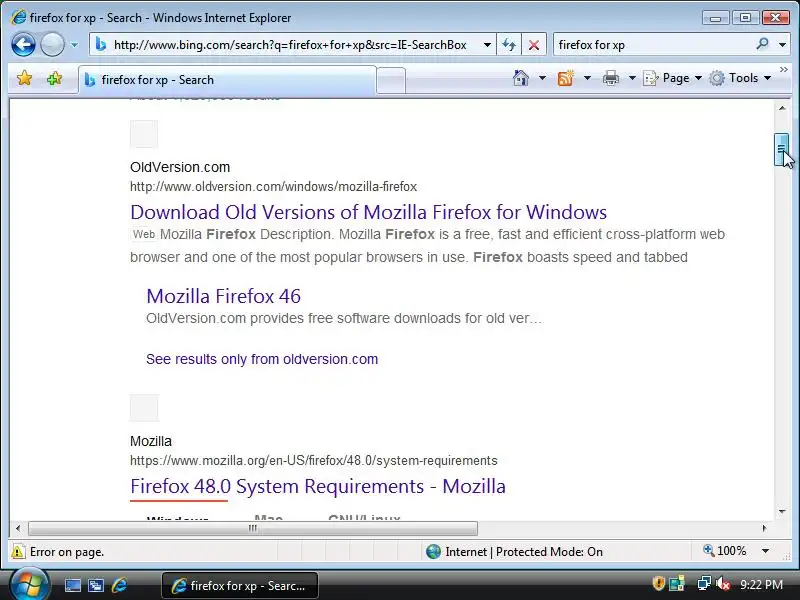Click the Home page icon

point(520,78)
